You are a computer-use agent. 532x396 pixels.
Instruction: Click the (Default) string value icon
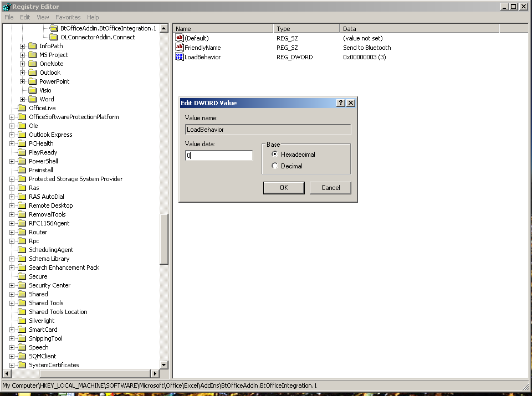click(179, 38)
